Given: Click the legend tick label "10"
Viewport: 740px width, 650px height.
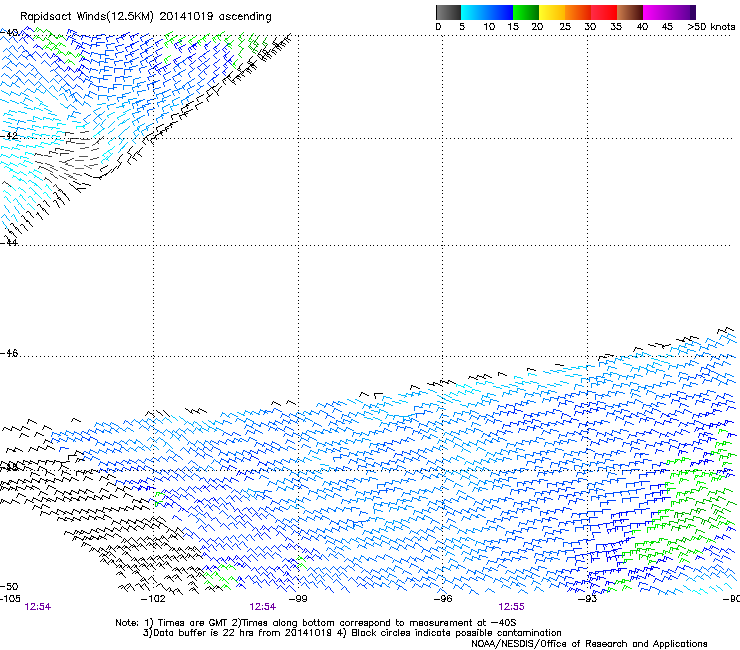Looking at the screenshot, I should tap(489, 27).
